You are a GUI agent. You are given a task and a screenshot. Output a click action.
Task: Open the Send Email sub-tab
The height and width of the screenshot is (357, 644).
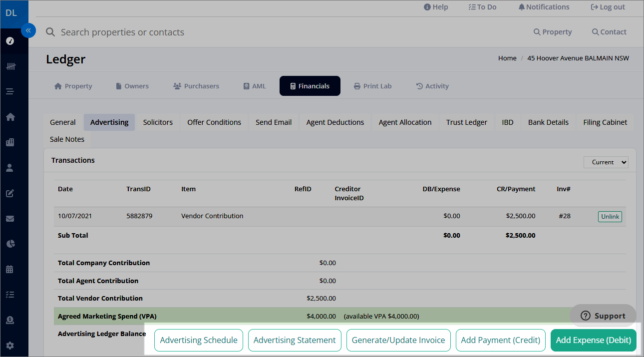tap(274, 122)
